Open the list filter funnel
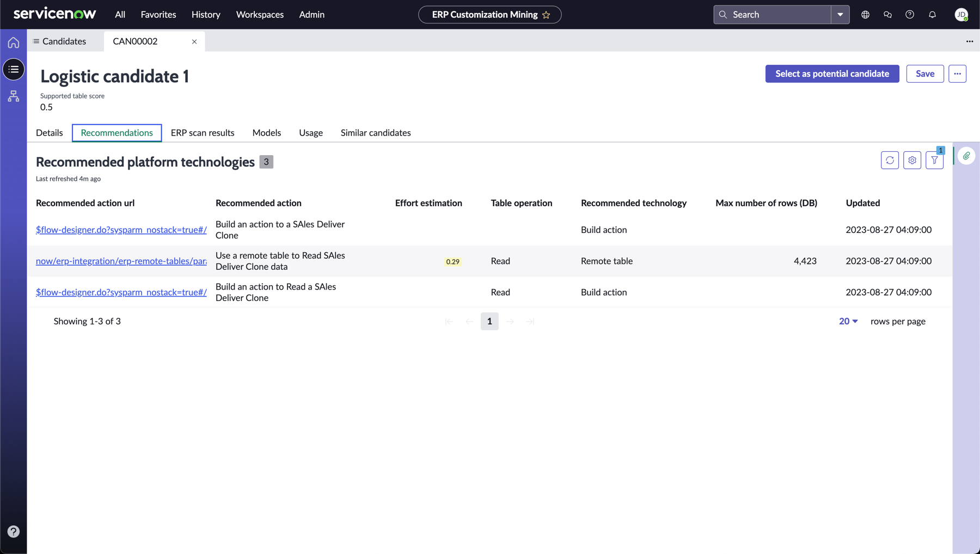Viewport: 980px width, 554px height. click(934, 160)
